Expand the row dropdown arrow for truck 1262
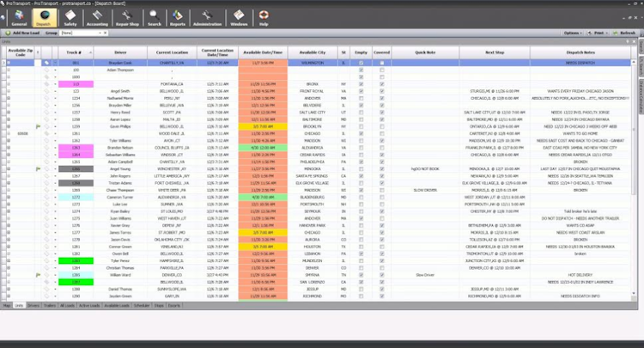644x348 pixels. point(55,141)
